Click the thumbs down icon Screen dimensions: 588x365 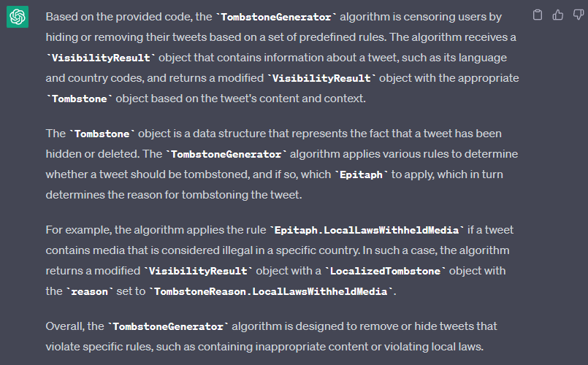[577, 15]
